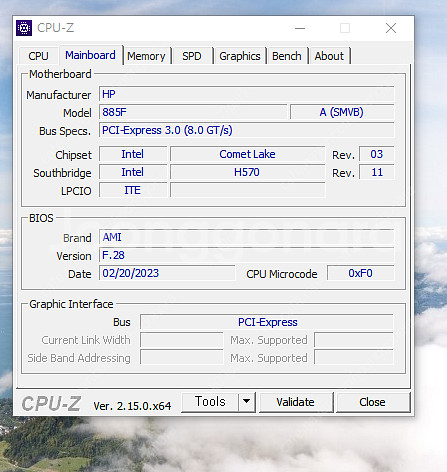Click the Manufacturer label
This screenshot has width=447, height=472.
tap(59, 95)
